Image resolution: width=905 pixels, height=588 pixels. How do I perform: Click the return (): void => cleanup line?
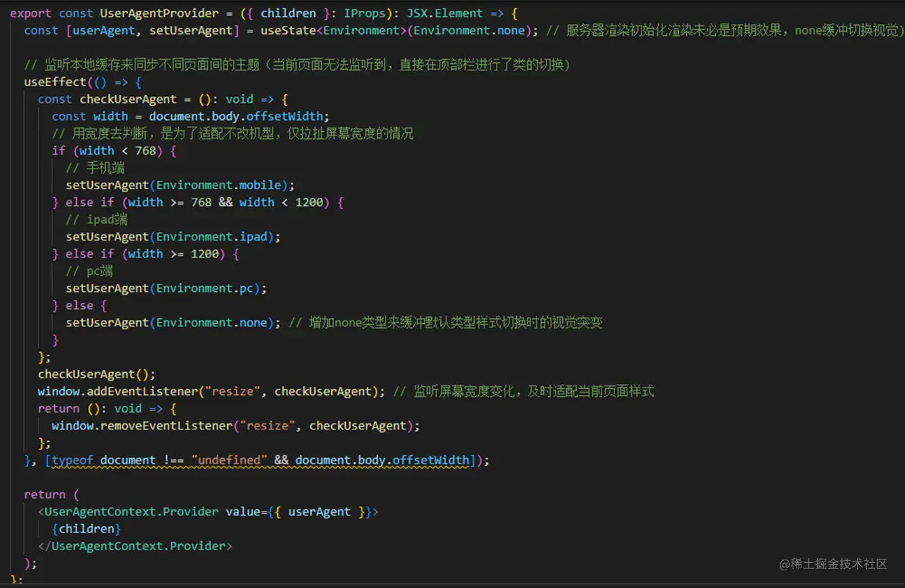click(x=107, y=408)
